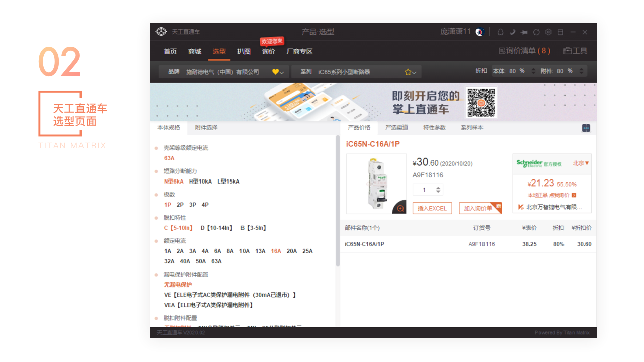The image size is (644, 362).
Task: Select 无漏电保护 option
Action: point(178,285)
